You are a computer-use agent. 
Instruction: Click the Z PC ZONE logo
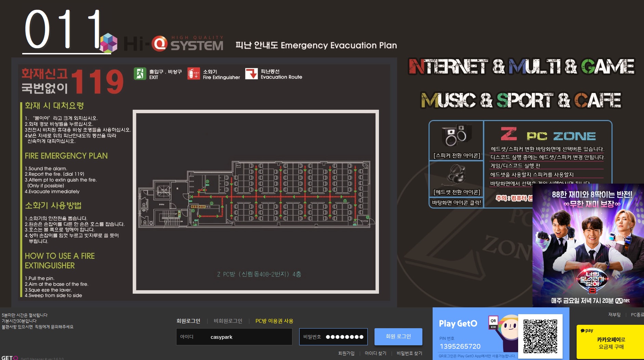[x=548, y=134]
